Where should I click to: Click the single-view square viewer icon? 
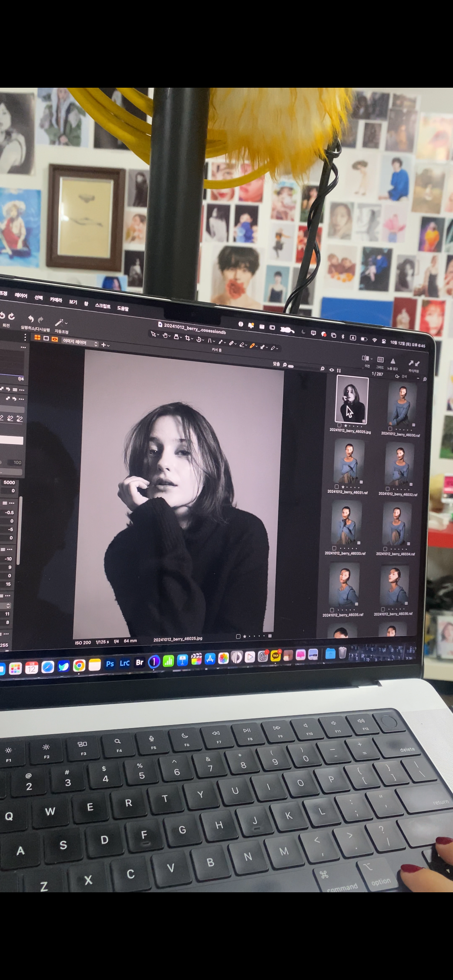[x=46, y=338]
